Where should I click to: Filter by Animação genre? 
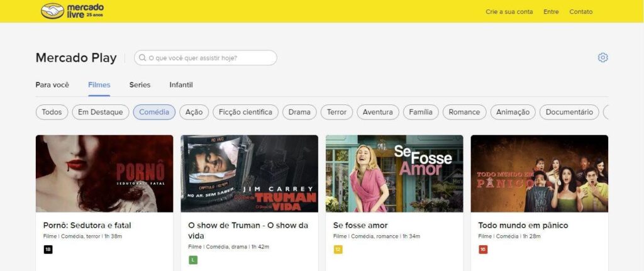click(513, 112)
